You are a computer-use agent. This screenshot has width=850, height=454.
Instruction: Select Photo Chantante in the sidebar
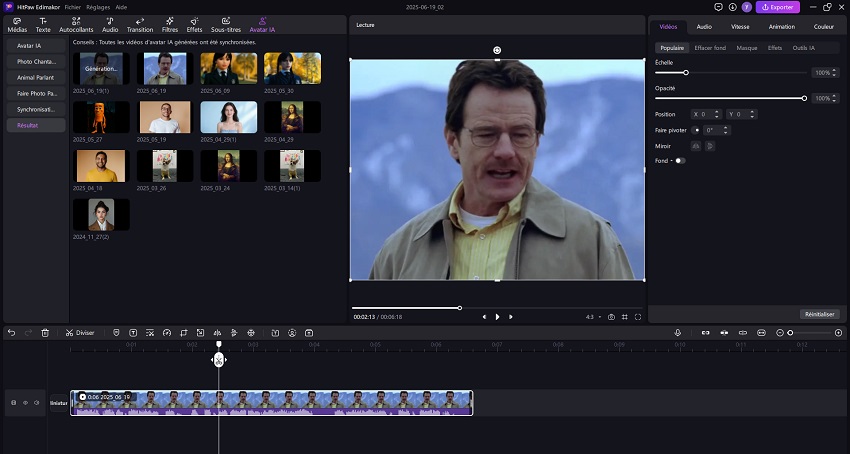pyautogui.click(x=36, y=62)
